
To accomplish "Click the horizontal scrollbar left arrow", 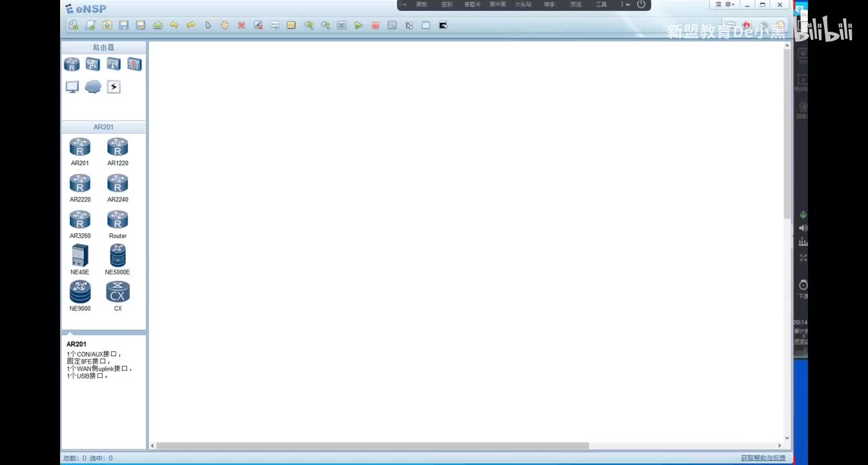I will click(152, 446).
